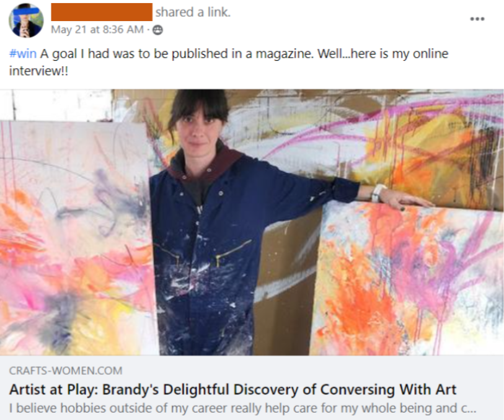Open the three-dot post options menu
The height and width of the screenshot is (420, 504).
pyautogui.click(x=477, y=19)
